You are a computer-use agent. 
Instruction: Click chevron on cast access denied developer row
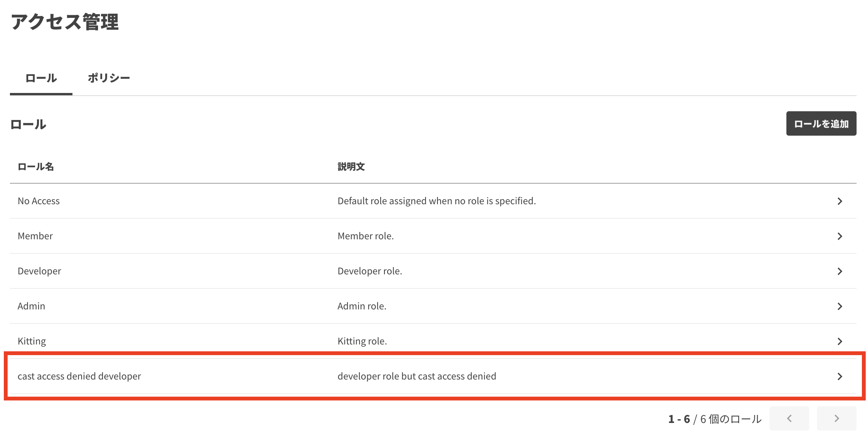839,376
